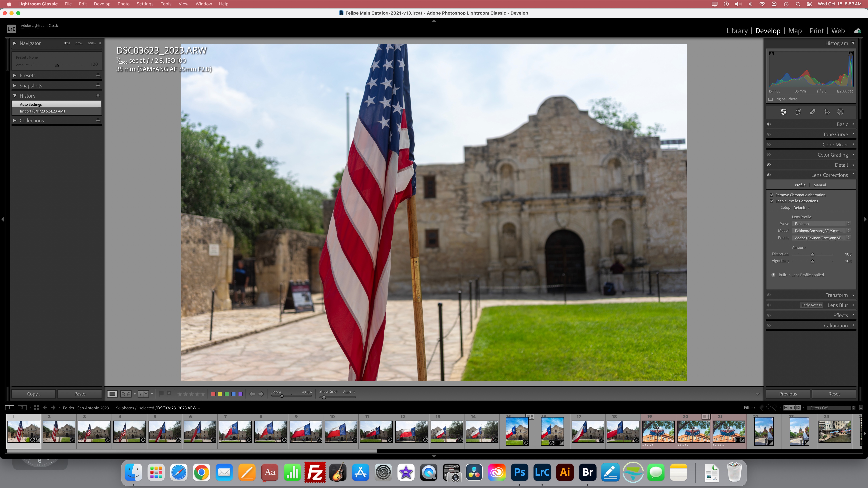Click the Copy... settings button
Viewport: 868px width, 488px height.
pyautogui.click(x=33, y=394)
